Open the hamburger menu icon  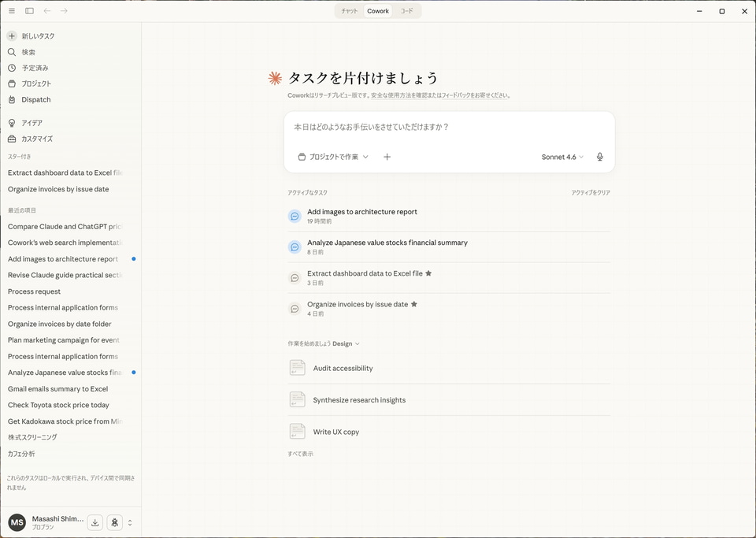pos(12,10)
